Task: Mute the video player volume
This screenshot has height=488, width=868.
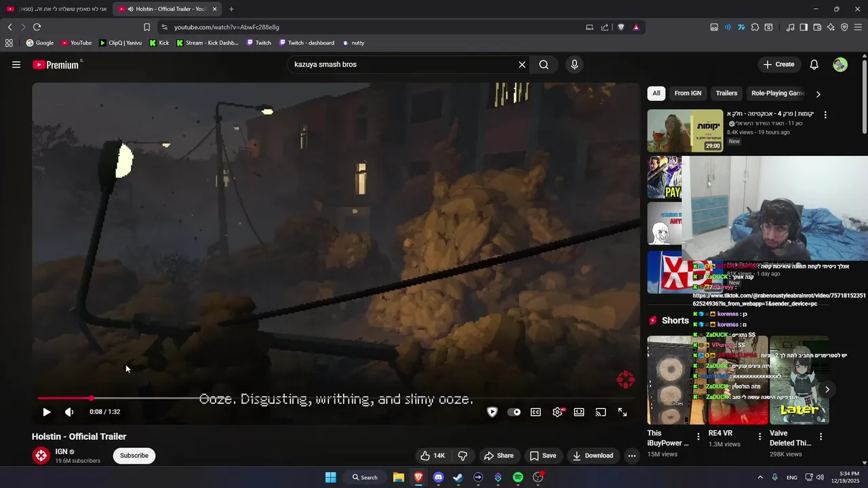Action: (x=69, y=412)
